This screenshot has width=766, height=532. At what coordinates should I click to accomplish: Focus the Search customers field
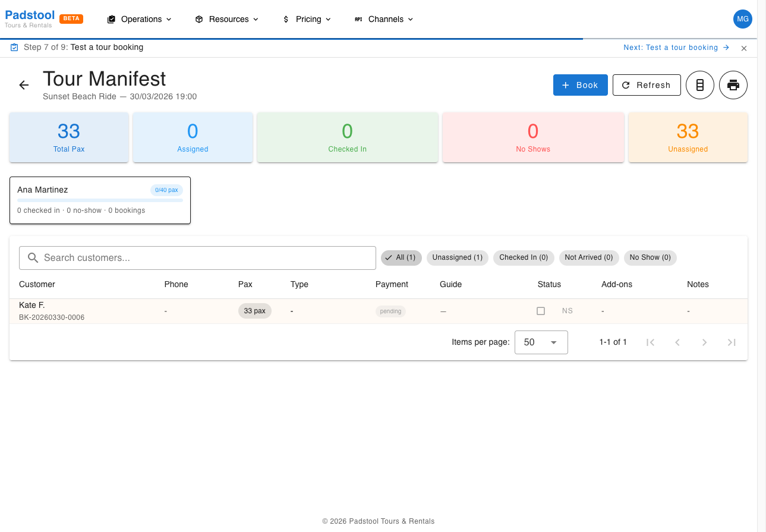197,258
